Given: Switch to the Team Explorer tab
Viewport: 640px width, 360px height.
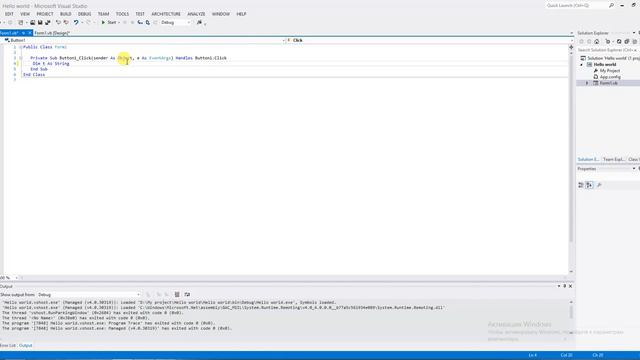Looking at the screenshot, I should point(613,159).
